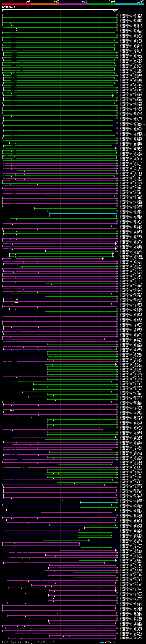Open hit UniRef100_B9R6Y3

coord(131,22)
